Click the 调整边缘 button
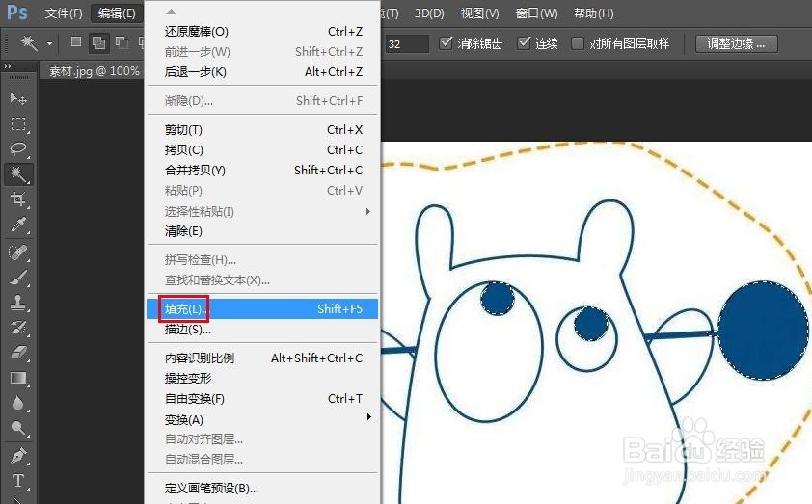Screen dimensions: 812x504 pyautogui.click(x=737, y=43)
